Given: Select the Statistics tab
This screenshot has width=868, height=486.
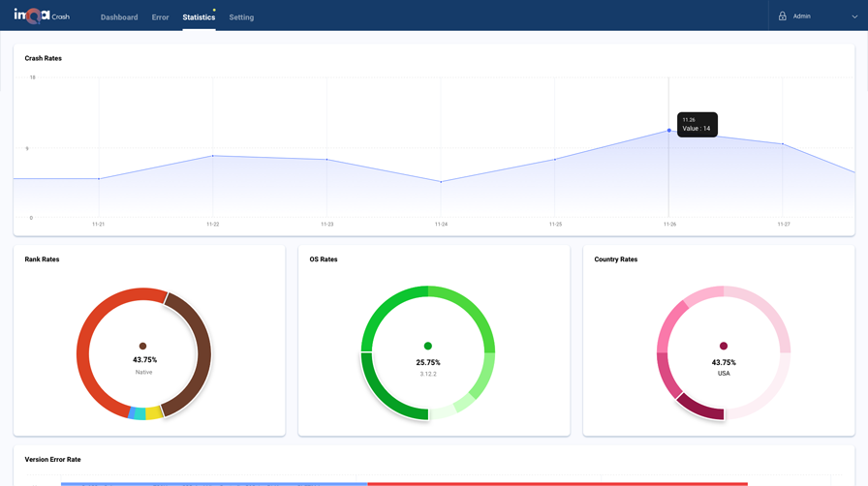Looking at the screenshot, I should pos(199,17).
